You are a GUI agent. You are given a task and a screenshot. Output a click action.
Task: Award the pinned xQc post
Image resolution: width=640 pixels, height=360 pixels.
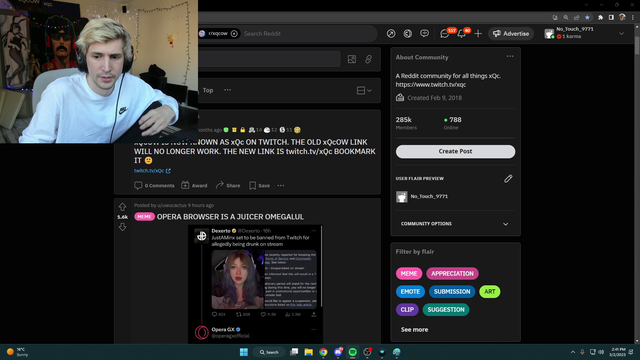pos(194,185)
